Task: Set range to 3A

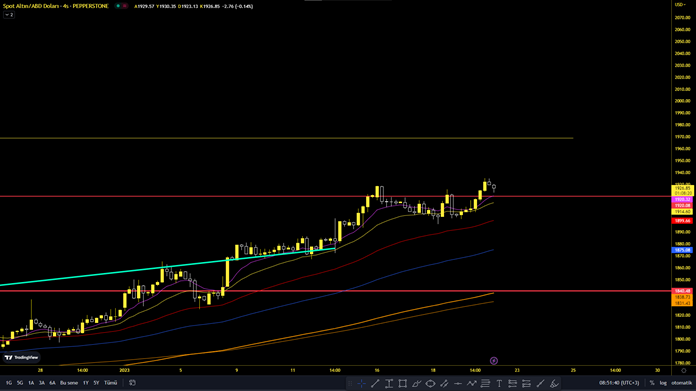Action: pyautogui.click(x=42, y=383)
